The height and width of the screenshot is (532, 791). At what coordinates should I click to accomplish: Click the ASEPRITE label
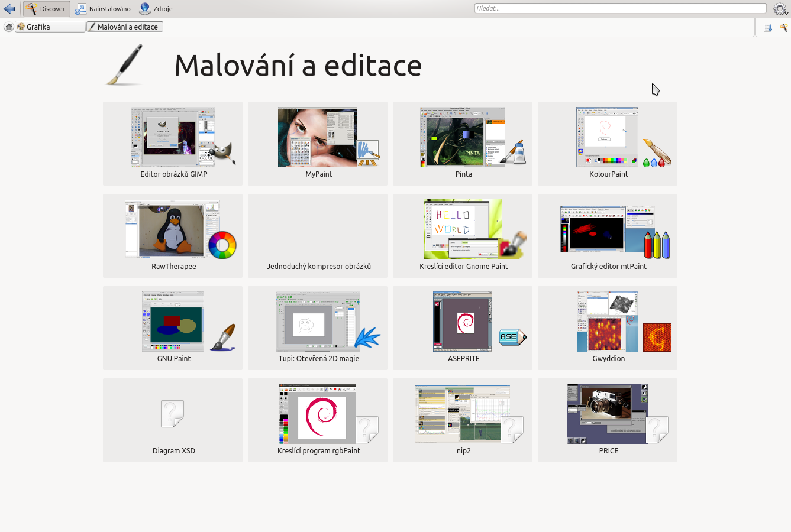click(x=464, y=359)
